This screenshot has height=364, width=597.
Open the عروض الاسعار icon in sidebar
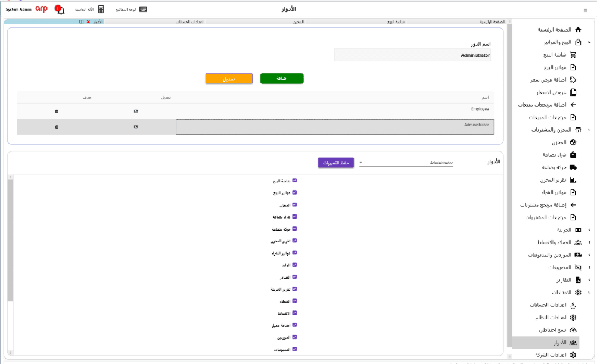[x=573, y=92]
